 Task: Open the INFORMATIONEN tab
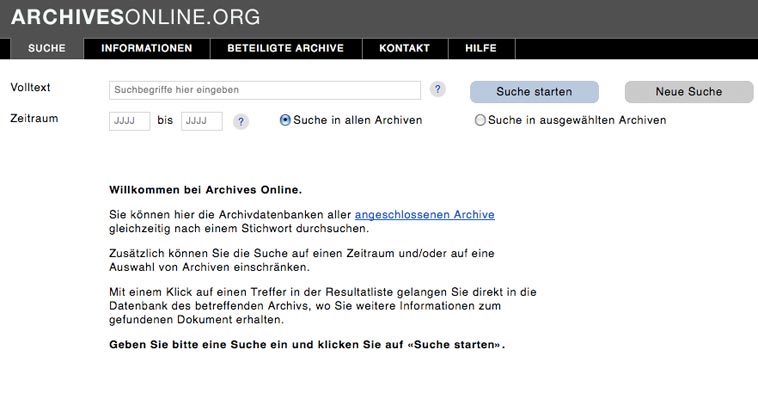click(146, 48)
